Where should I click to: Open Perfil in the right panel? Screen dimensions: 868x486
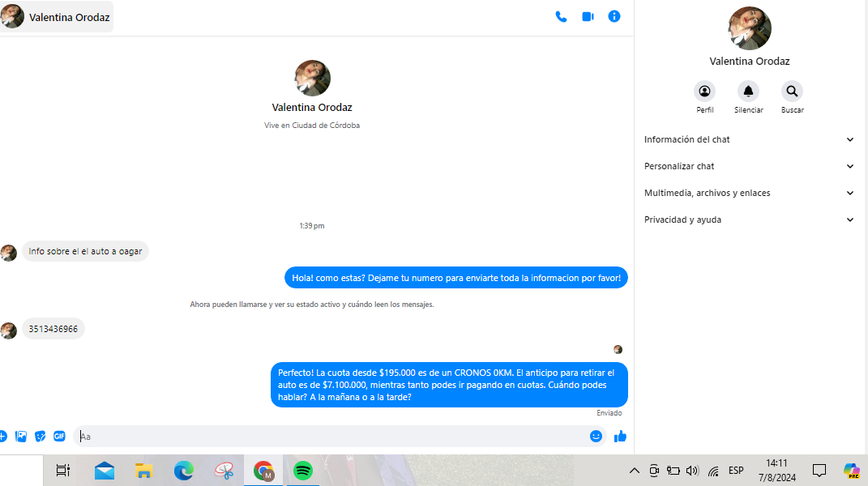pos(705,92)
